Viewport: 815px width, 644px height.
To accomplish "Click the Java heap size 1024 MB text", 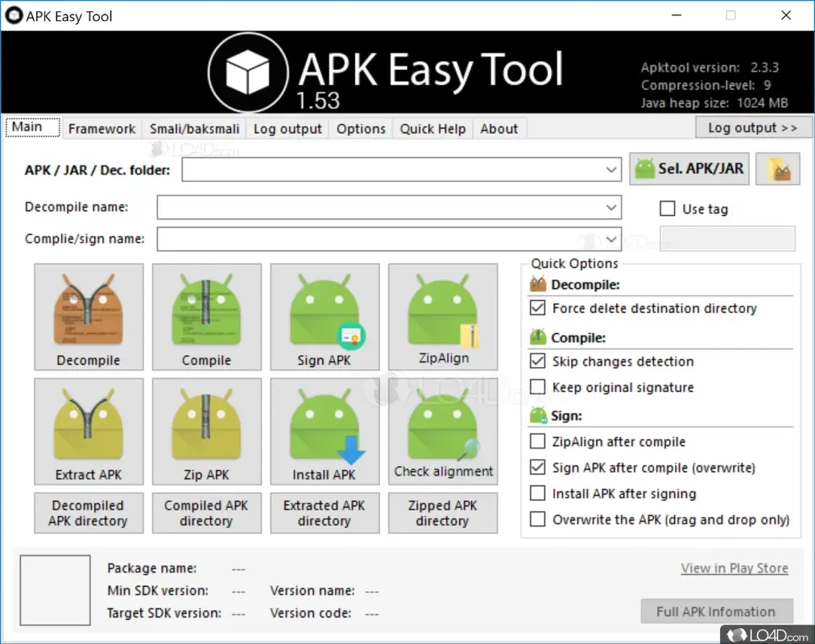I will 714,103.
